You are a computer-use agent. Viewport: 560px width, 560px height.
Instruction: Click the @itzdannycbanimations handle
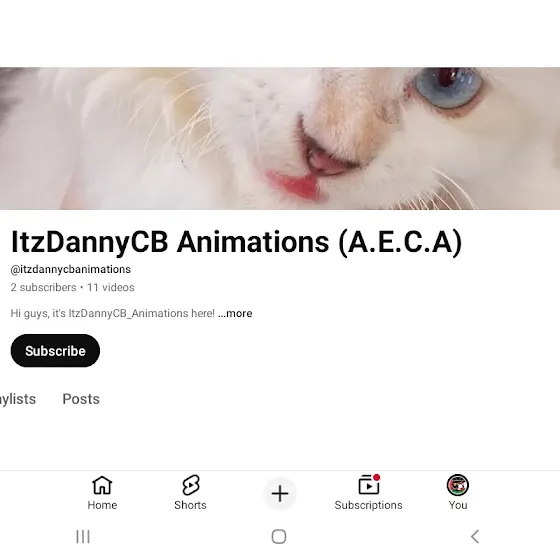71,269
